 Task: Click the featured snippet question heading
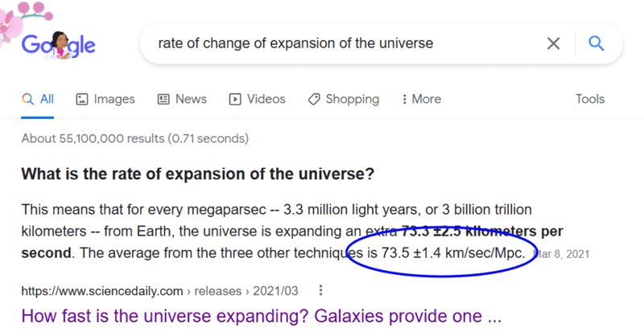click(x=198, y=174)
